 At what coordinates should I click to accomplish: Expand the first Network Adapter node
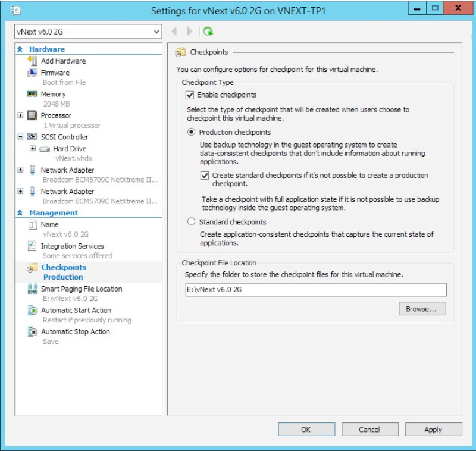[20, 170]
